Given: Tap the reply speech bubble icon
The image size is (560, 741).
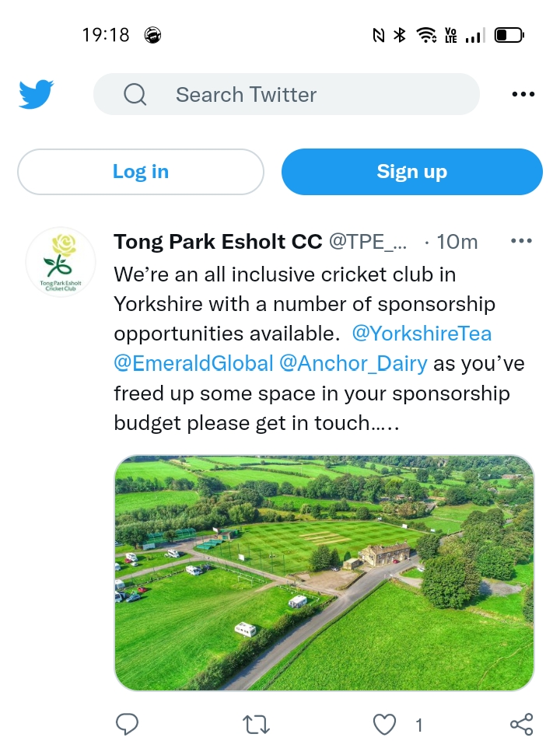Looking at the screenshot, I should (127, 725).
